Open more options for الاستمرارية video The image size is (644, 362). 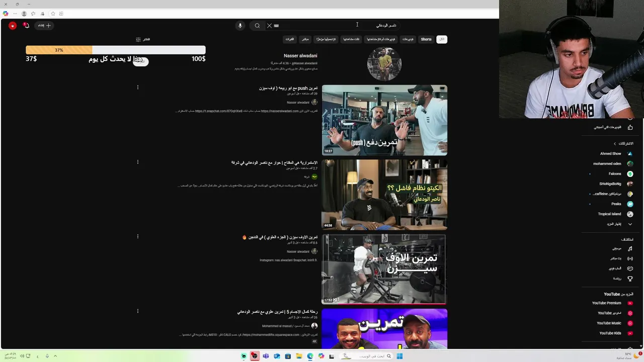[x=137, y=162]
